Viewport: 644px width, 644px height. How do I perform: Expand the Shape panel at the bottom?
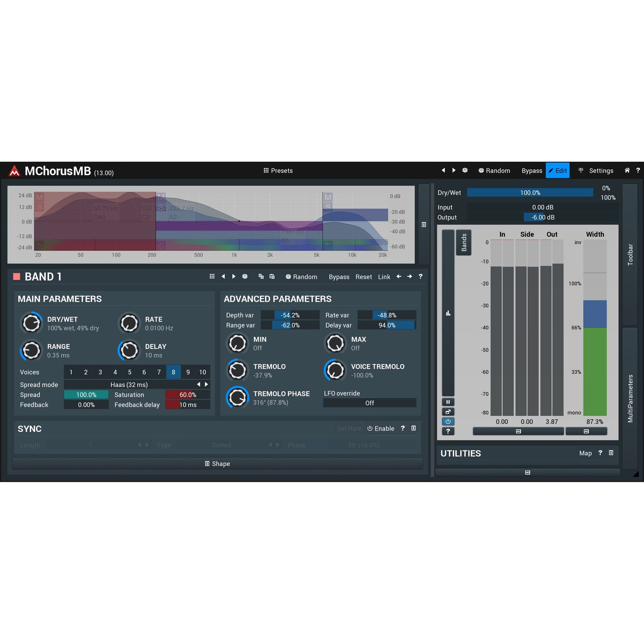coord(217,464)
